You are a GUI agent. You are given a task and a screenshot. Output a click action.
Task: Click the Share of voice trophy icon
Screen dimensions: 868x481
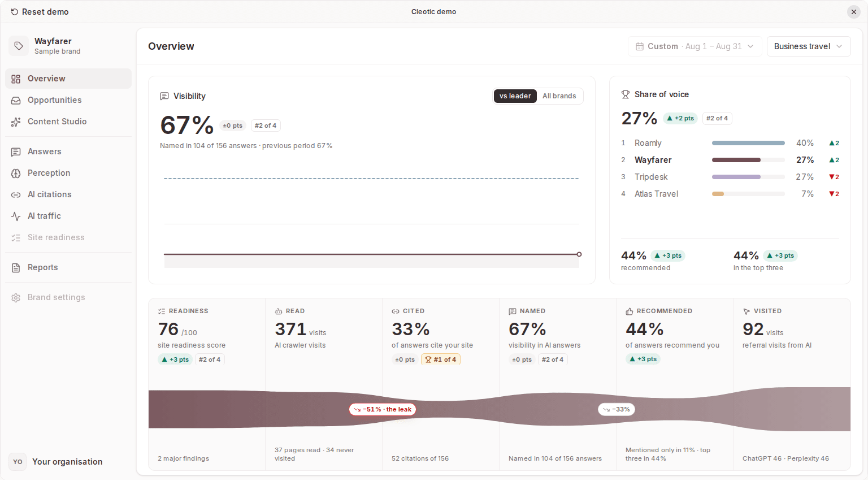626,94
